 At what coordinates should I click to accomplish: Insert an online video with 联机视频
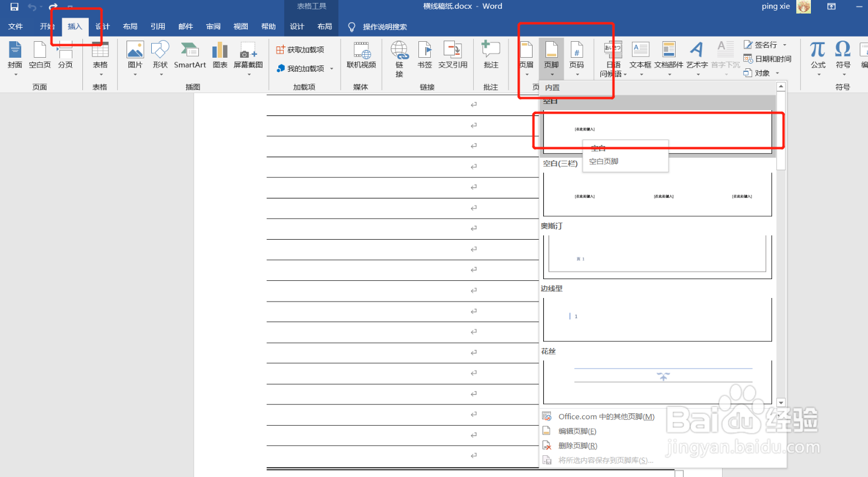pyautogui.click(x=361, y=56)
